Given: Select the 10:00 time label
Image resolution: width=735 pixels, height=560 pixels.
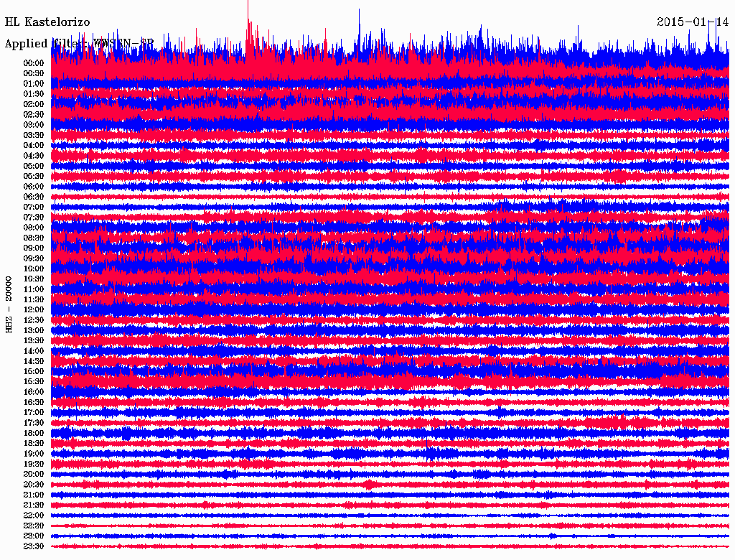Looking at the screenshot, I should 34,269.
